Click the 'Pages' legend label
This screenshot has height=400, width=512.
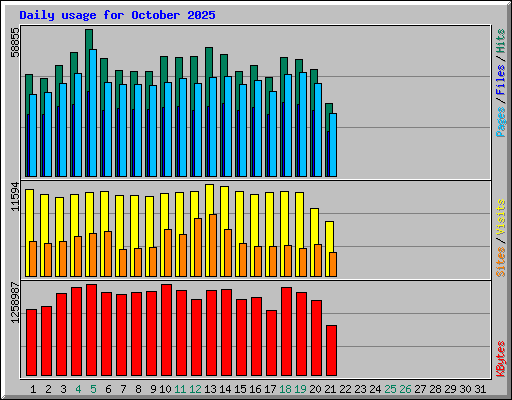point(501,122)
